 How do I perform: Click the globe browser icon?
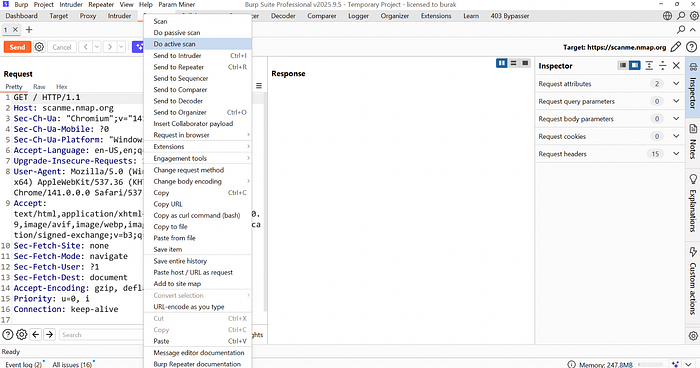tap(667, 16)
